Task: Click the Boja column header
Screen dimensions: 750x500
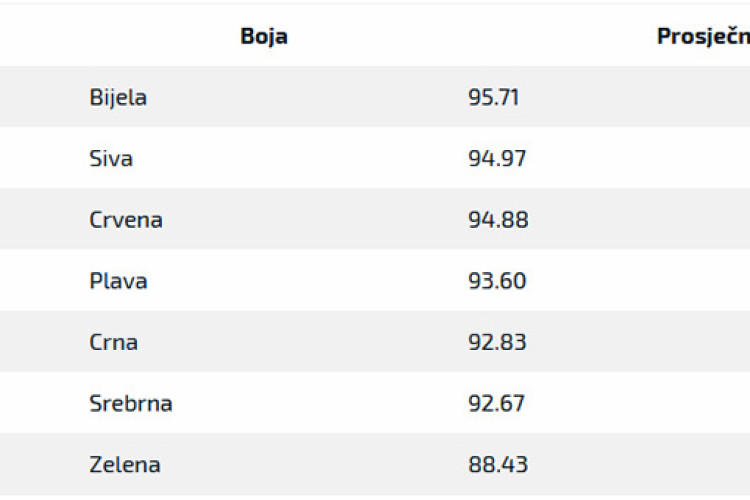Action: click(264, 36)
